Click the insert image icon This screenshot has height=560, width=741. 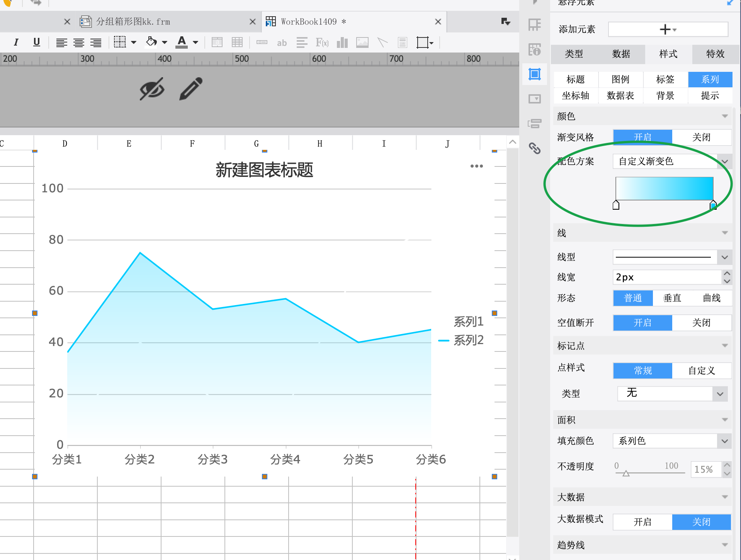362,42
